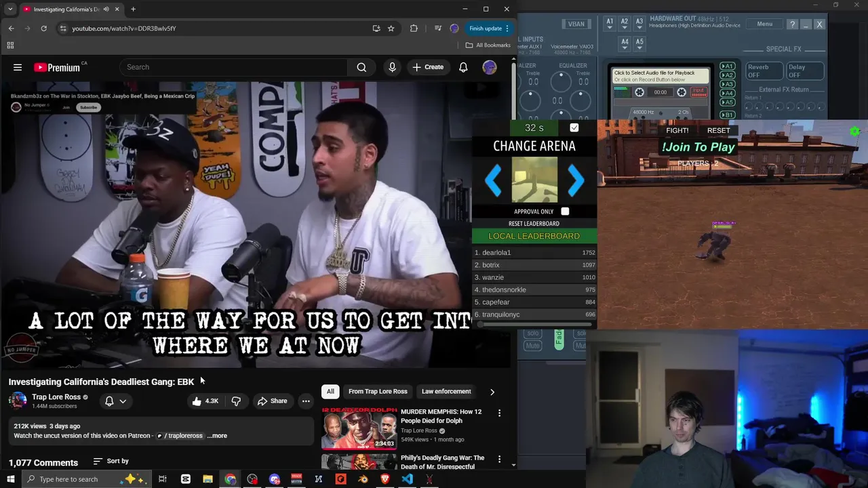Open Visual Studio Code from the taskbar
Viewport: 868px width, 488px height.
pos(407,479)
